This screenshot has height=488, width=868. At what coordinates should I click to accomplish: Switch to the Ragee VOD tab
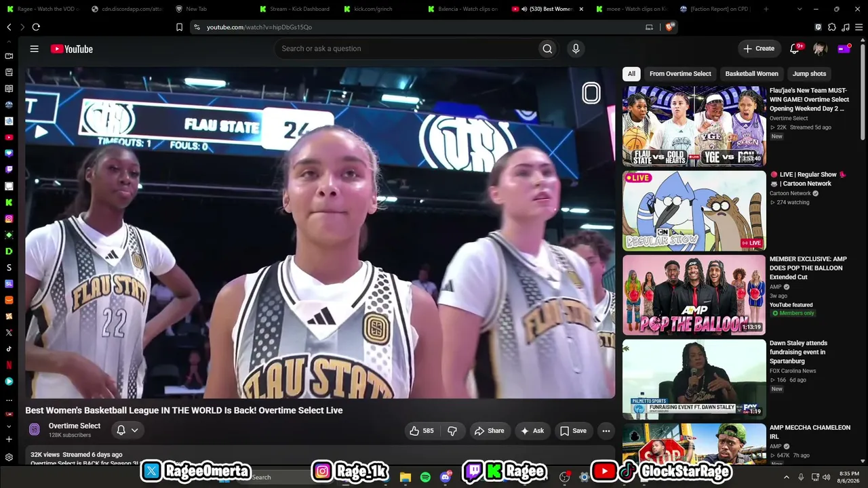tap(42, 9)
